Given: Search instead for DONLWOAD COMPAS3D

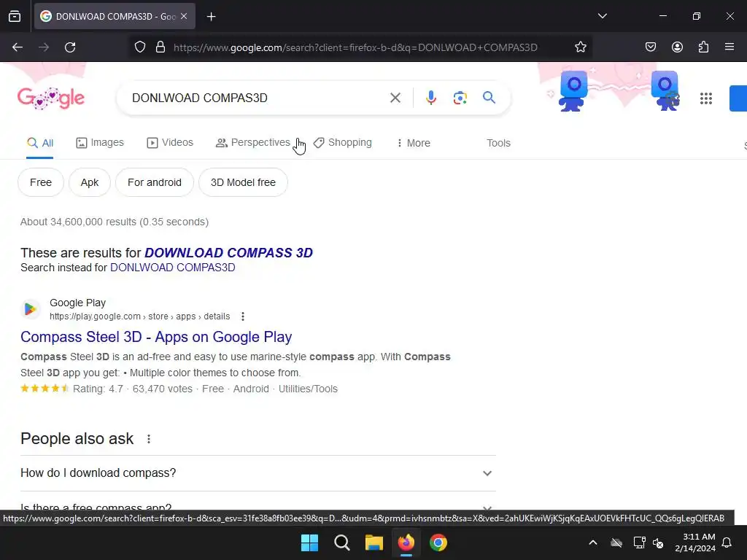Looking at the screenshot, I should [x=172, y=268].
